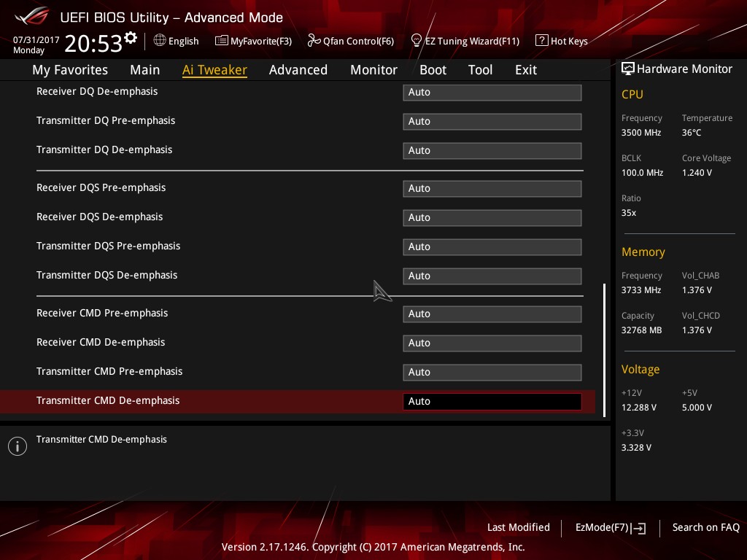Screen dimensions: 747x560
Task: Open the Tool tab
Action: pyautogui.click(x=480, y=70)
